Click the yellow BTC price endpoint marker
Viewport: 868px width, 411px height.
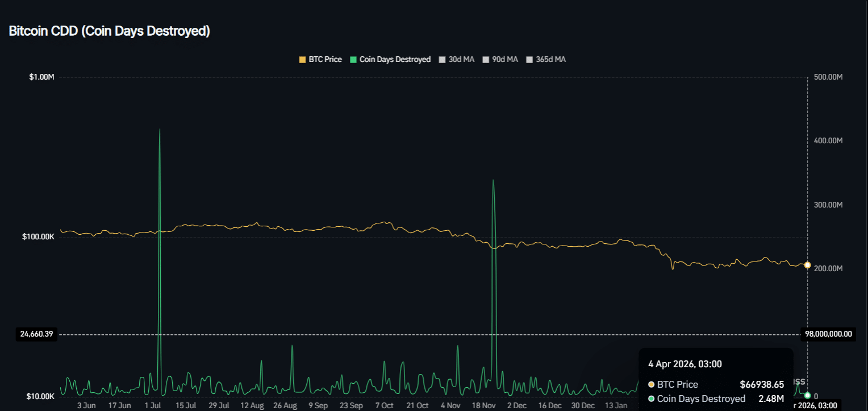(x=807, y=265)
